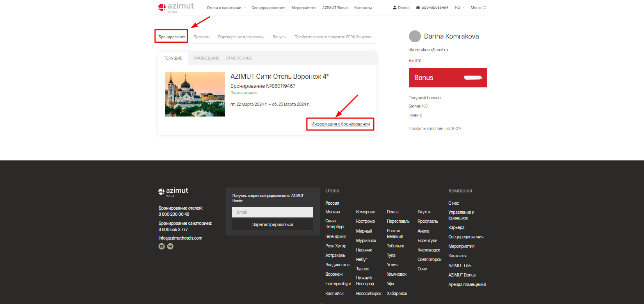Click the Выйти logout link

tap(415, 60)
